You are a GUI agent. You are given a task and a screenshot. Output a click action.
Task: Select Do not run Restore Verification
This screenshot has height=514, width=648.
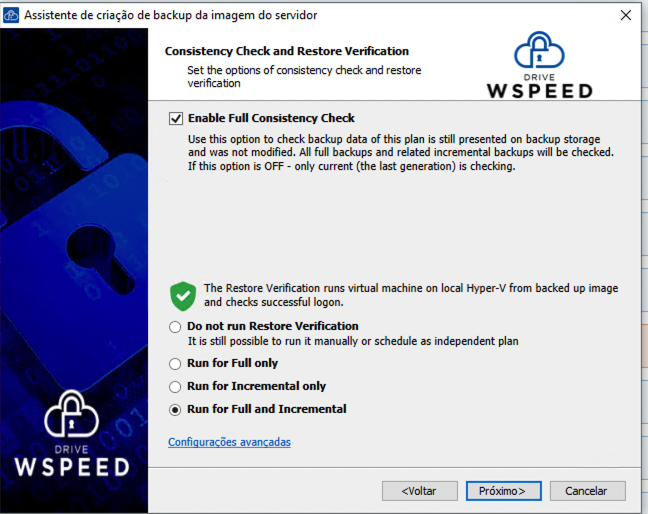point(175,327)
